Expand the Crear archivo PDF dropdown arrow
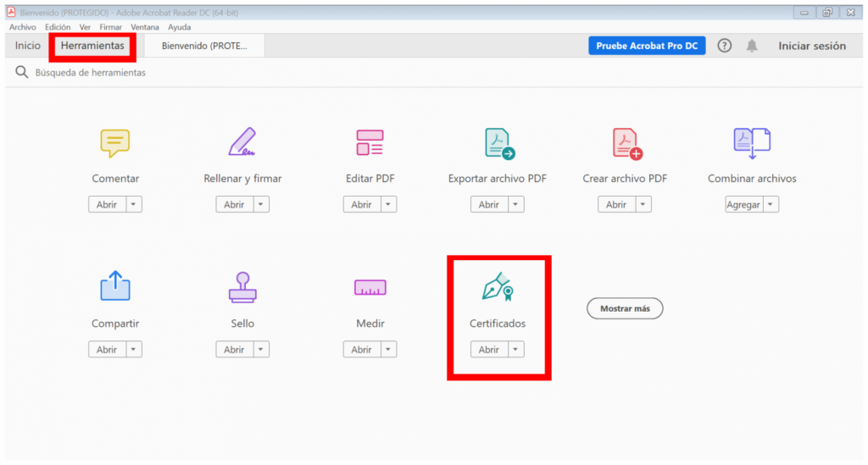 point(643,205)
